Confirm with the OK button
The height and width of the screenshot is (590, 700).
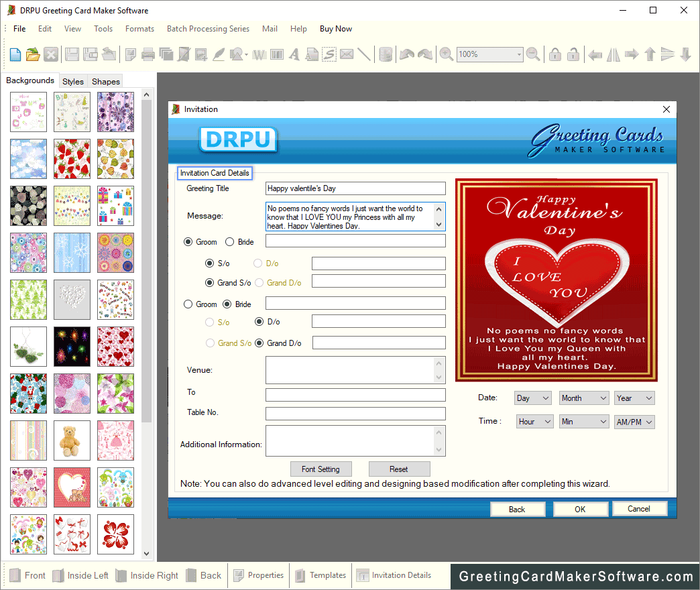pos(580,510)
